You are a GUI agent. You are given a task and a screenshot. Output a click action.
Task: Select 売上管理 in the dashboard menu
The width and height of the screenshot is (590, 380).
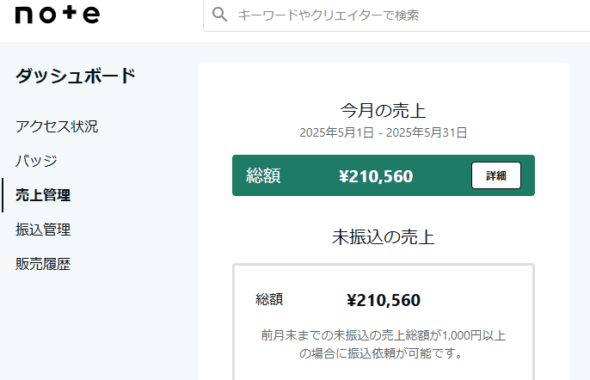pyautogui.click(x=43, y=195)
